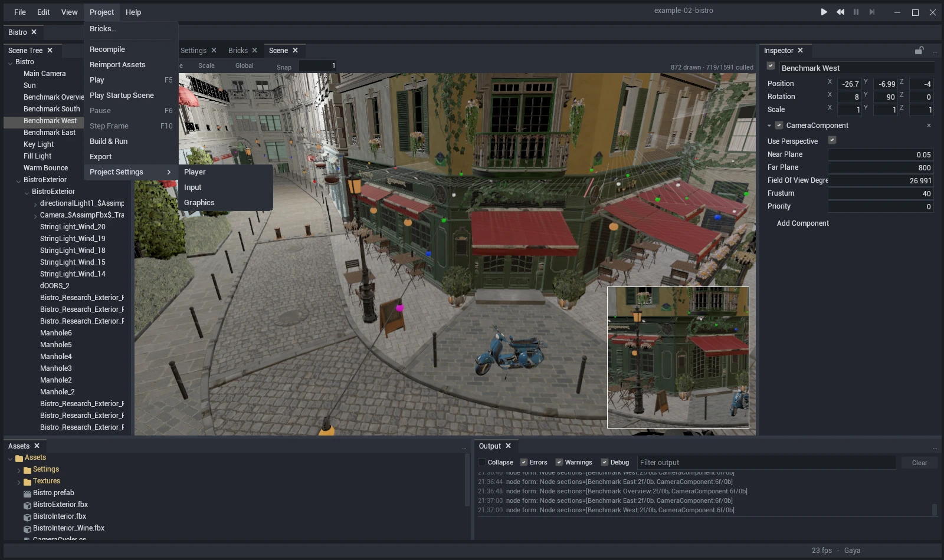Clear the Output log
Image resolution: width=944 pixels, height=560 pixels.
pyautogui.click(x=919, y=463)
